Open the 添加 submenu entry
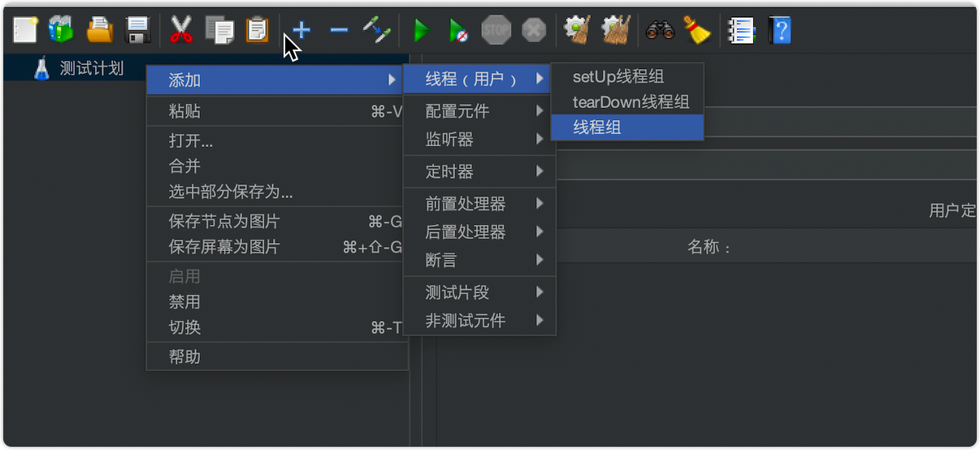This screenshot has height=450, width=980. [x=275, y=80]
